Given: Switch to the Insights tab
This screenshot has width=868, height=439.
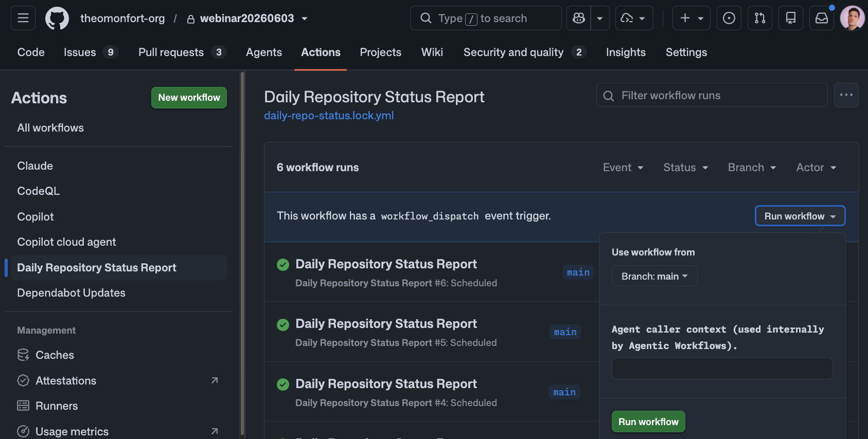Looking at the screenshot, I should pyautogui.click(x=626, y=52).
